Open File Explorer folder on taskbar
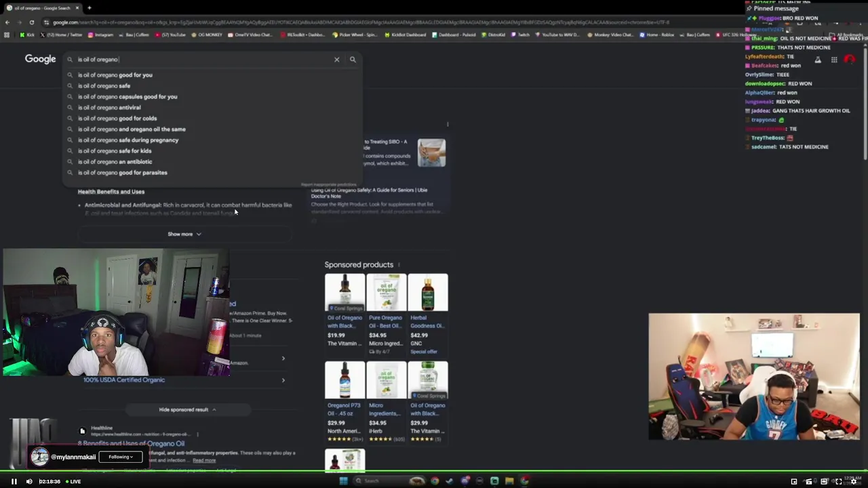Screen dimensions: 868x488 509,481
